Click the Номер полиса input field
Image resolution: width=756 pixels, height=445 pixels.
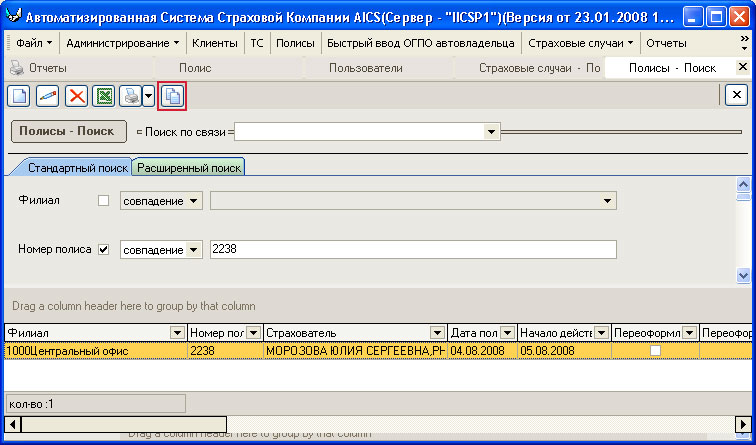point(412,249)
